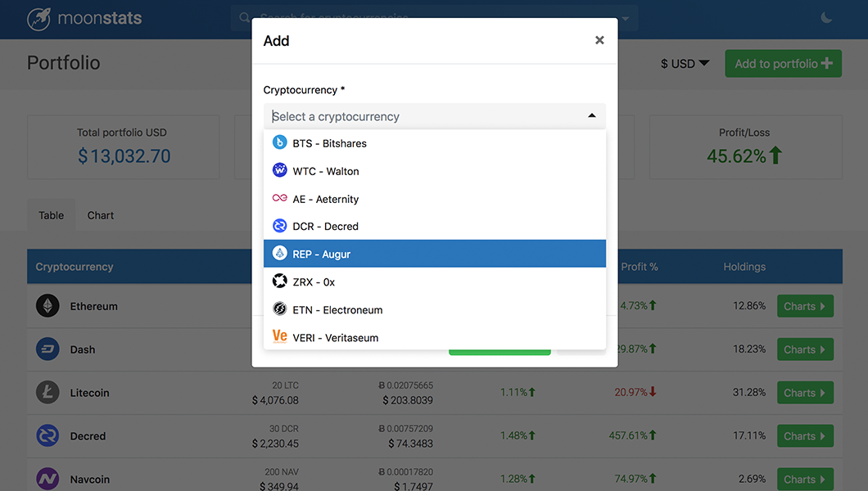Click the 0x coin icon
The width and height of the screenshot is (868, 491).
click(279, 281)
